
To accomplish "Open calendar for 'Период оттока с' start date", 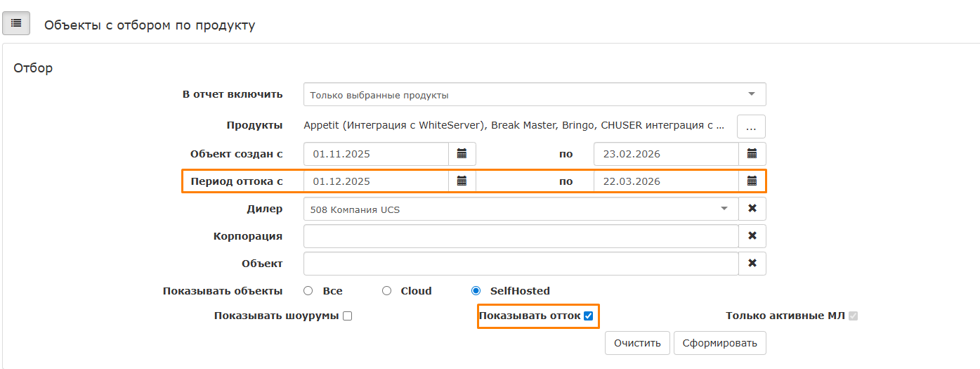I will point(462,181).
